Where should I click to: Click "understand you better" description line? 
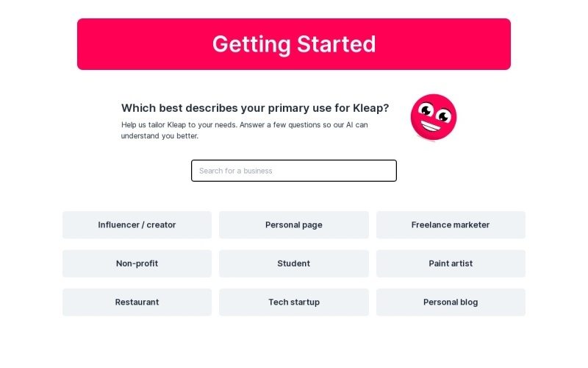[159, 136]
